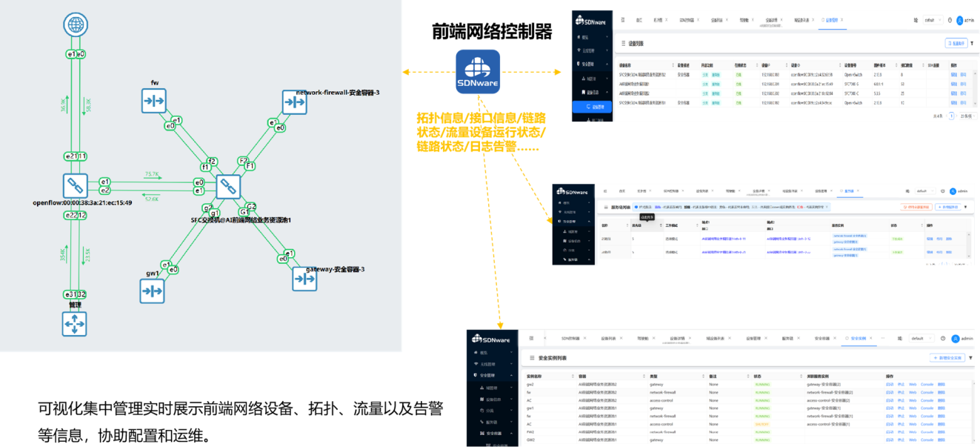The image size is (980, 447).
Task: Click SDNware logo in security instance window
Action: pyautogui.click(x=490, y=340)
